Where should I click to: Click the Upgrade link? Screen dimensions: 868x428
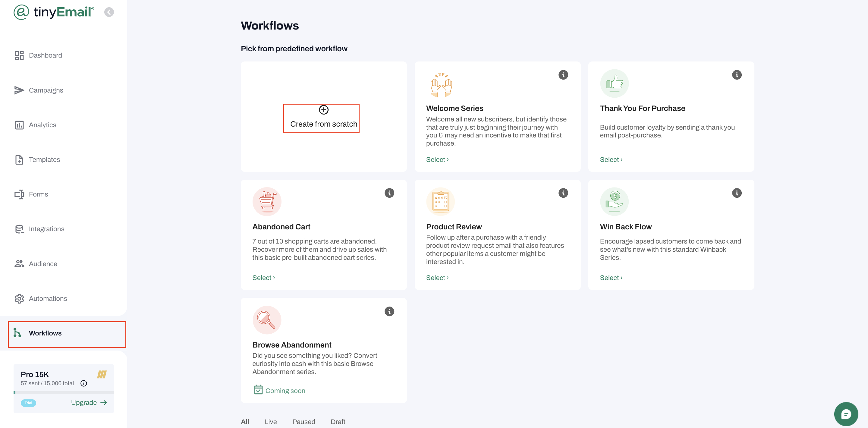coord(89,402)
